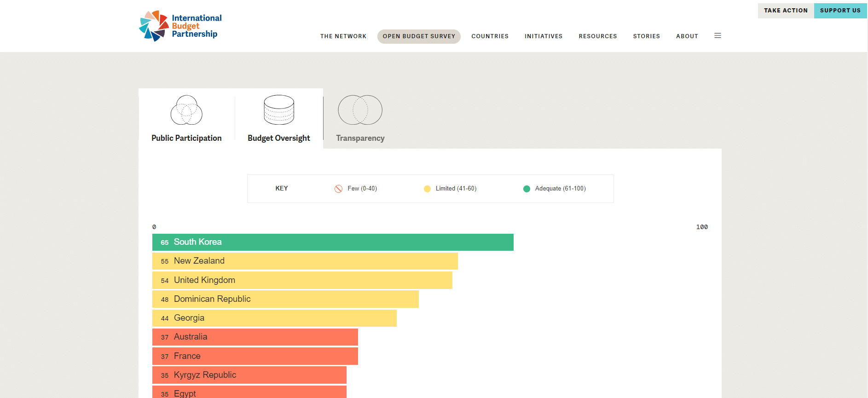
Task: Click the green Adequate key dot
Action: pos(527,189)
